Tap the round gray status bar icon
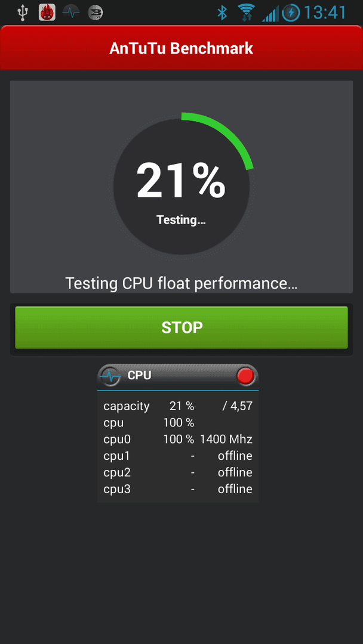This screenshot has height=644, width=363. pyautogui.click(x=96, y=13)
